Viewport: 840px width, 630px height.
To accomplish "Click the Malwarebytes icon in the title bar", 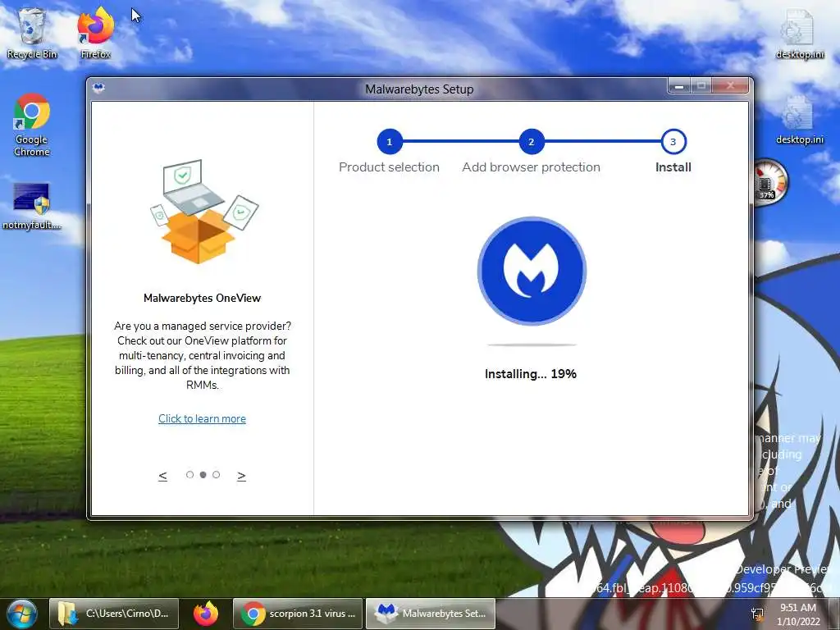I will [x=98, y=88].
